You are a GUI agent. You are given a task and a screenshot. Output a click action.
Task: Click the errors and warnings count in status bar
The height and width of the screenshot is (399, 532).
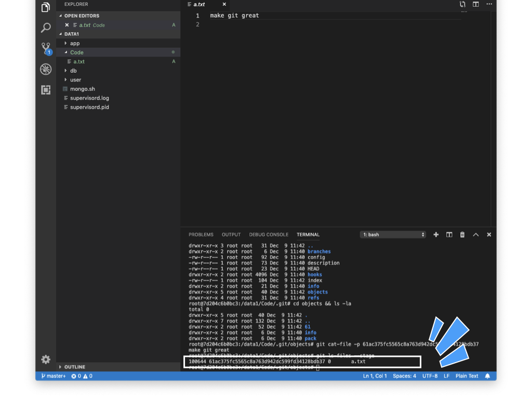(x=82, y=376)
